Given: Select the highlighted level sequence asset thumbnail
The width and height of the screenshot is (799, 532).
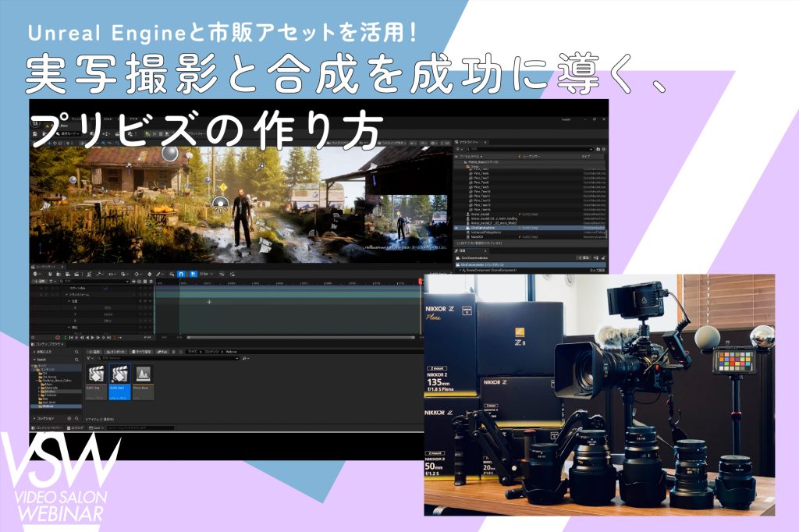Looking at the screenshot, I should 119,379.
